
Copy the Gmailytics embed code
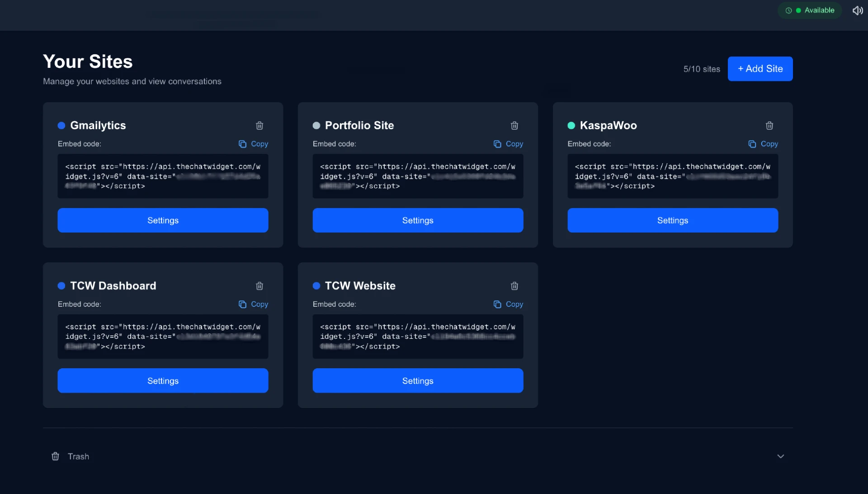pyautogui.click(x=253, y=144)
